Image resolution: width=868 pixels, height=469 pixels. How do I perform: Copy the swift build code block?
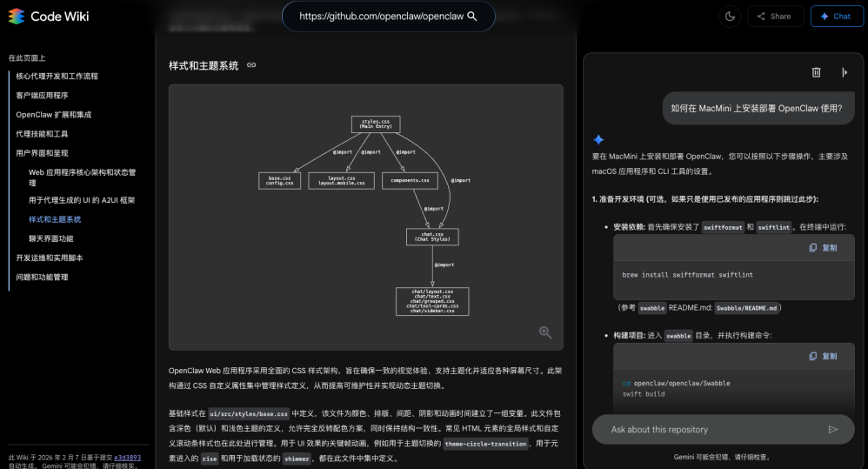(823, 356)
